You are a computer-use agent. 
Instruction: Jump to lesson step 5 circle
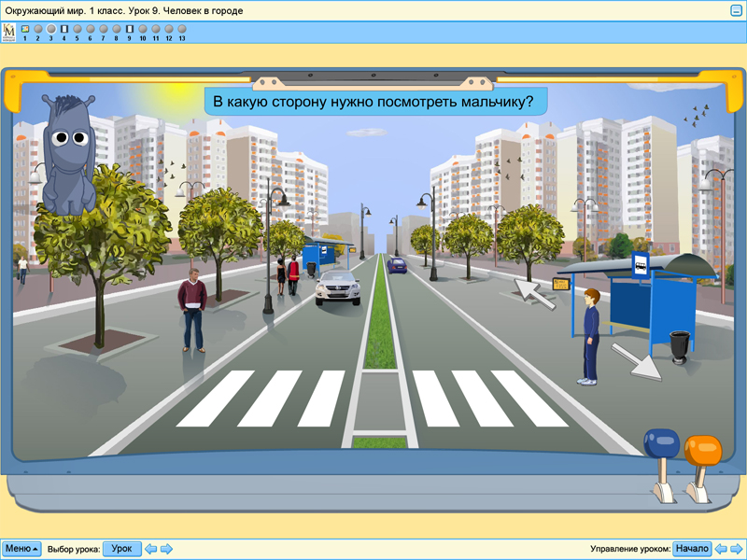click(x=78, y=29)
